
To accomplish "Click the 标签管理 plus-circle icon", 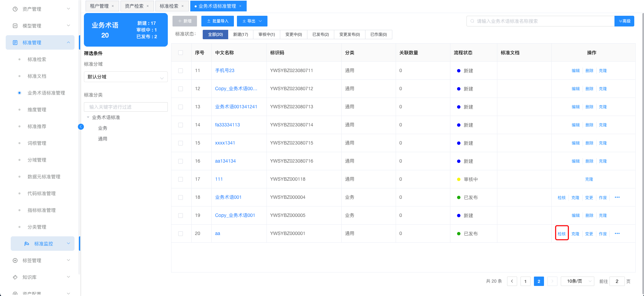I will click(15, 260).
